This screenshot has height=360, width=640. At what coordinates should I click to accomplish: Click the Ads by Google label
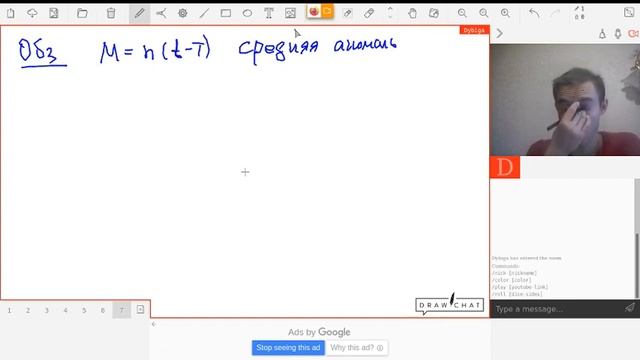pyautogui.click(x=319, y=332)
